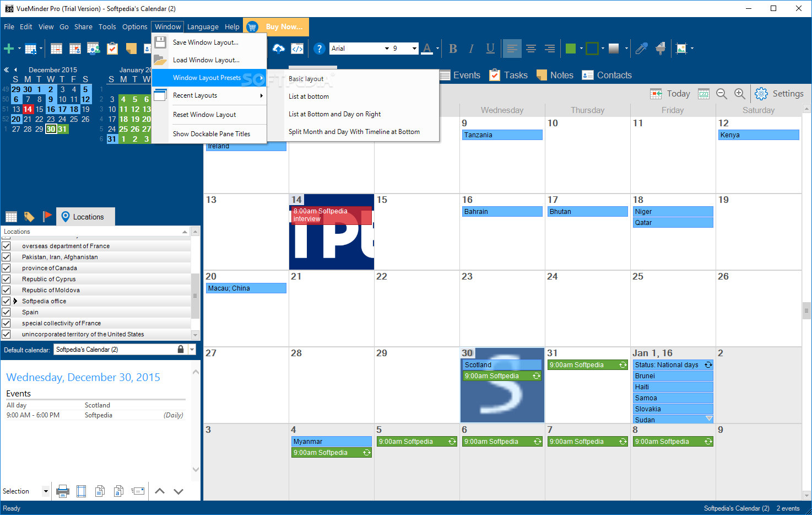Select Split Month and Day With Timeline at Bottom
This screenshot has width=812, height=515.
coord(354,132)
